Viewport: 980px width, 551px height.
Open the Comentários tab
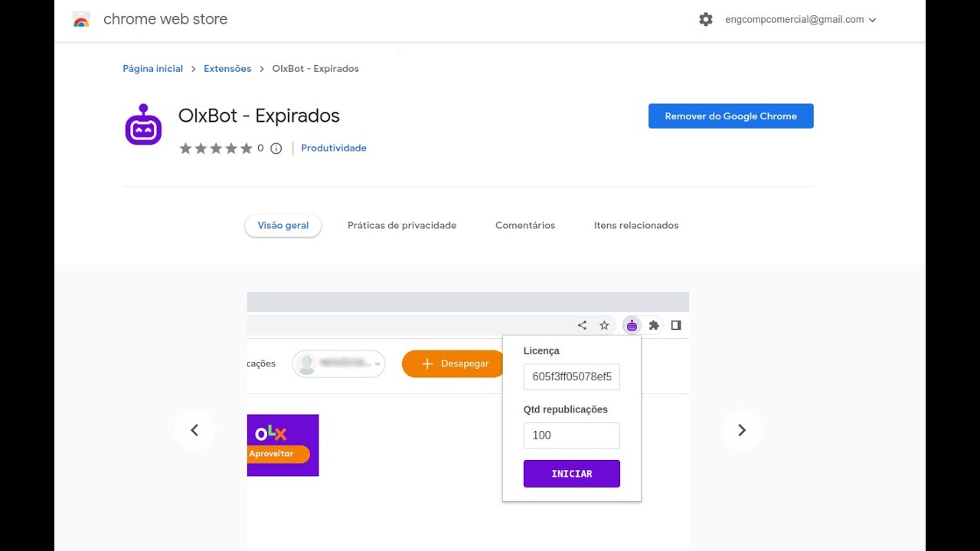coord(525,226)
